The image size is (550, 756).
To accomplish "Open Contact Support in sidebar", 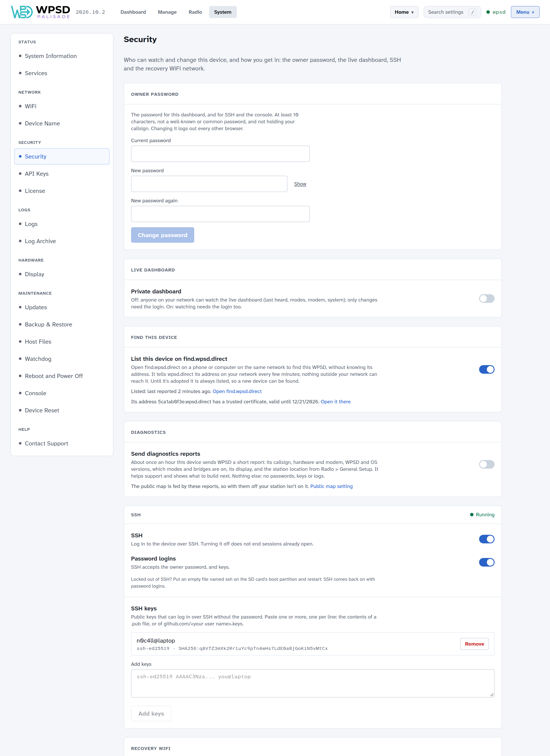I will tap(62, 443).
